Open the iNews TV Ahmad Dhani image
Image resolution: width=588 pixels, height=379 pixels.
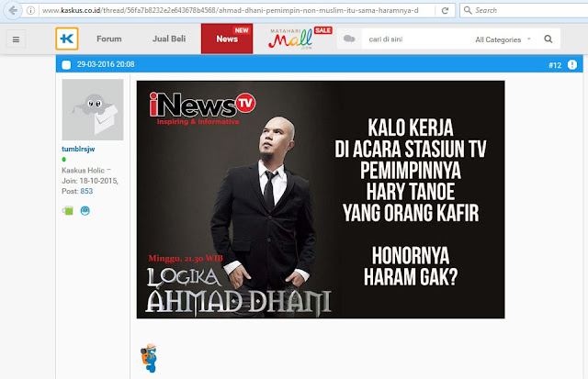point(321,200)
